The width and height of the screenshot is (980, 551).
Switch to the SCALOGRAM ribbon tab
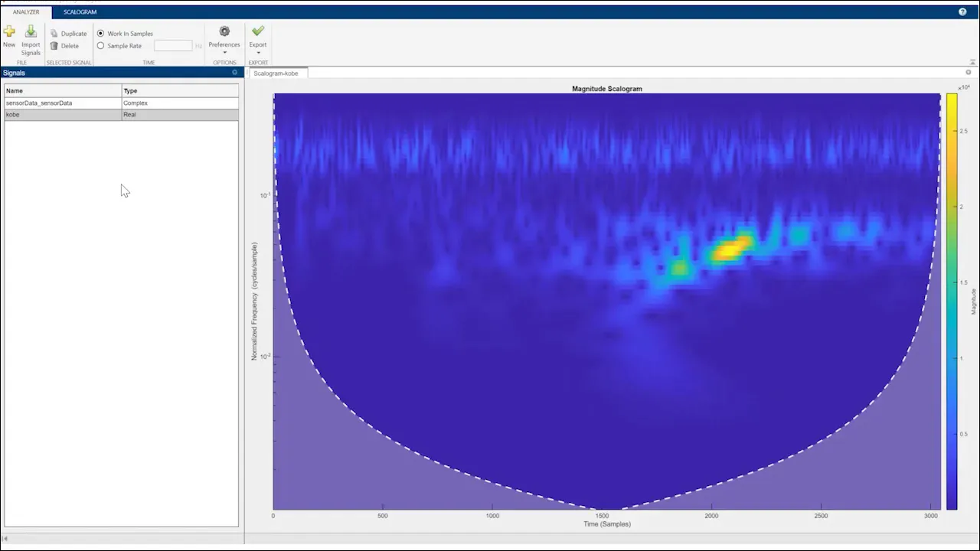coord(80,12)
